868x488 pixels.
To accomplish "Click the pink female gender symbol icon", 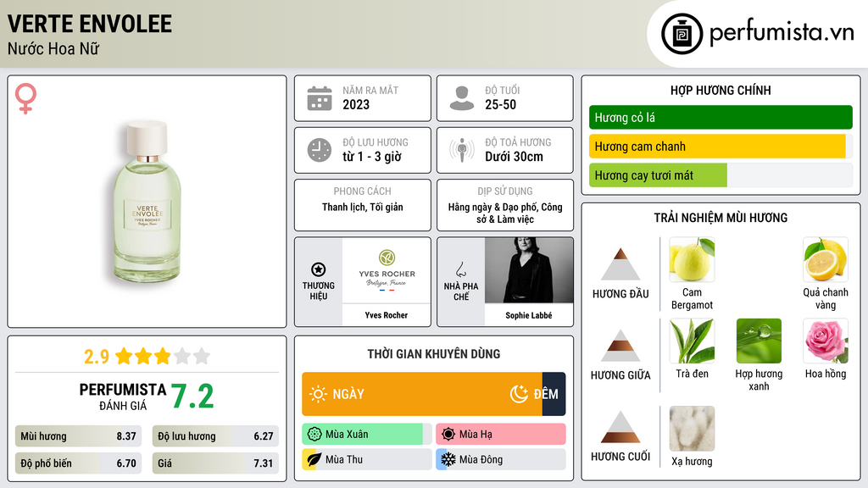I will coord(25,98).
